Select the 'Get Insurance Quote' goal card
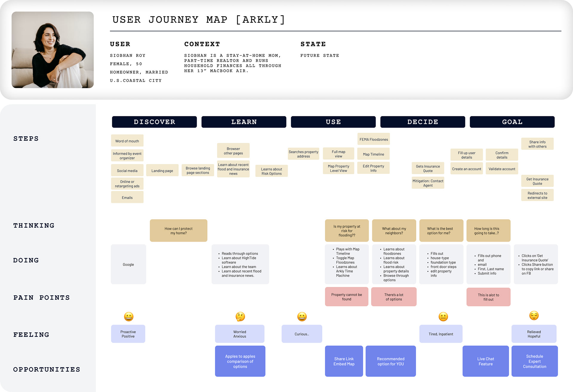The height and width of the screenshot is (392, 573). tap(537, 181)
